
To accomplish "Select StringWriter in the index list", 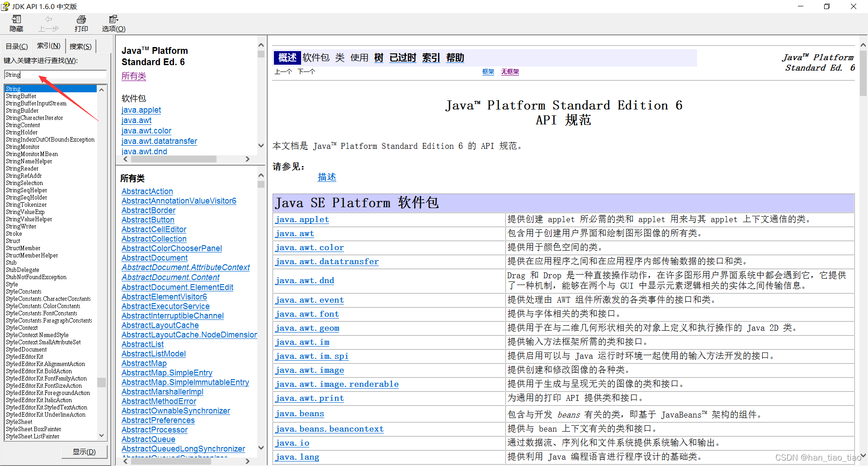I will (21, 226).
